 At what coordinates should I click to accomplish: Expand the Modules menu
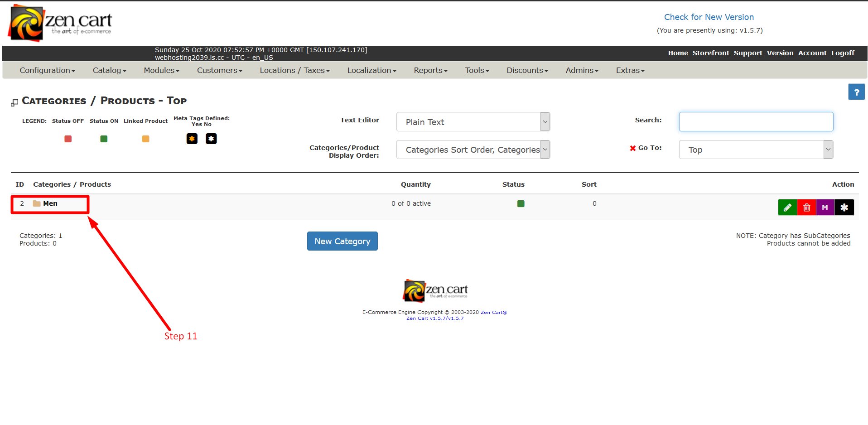162,70
